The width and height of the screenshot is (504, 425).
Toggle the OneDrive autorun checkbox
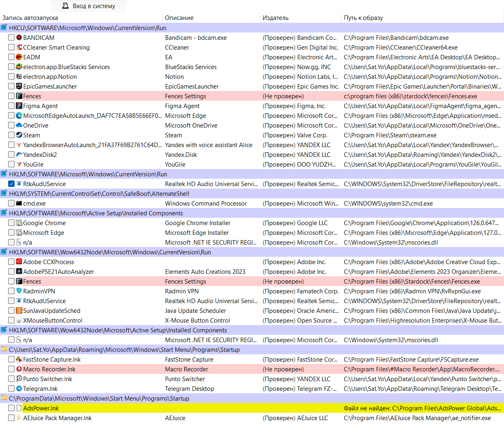11,125
